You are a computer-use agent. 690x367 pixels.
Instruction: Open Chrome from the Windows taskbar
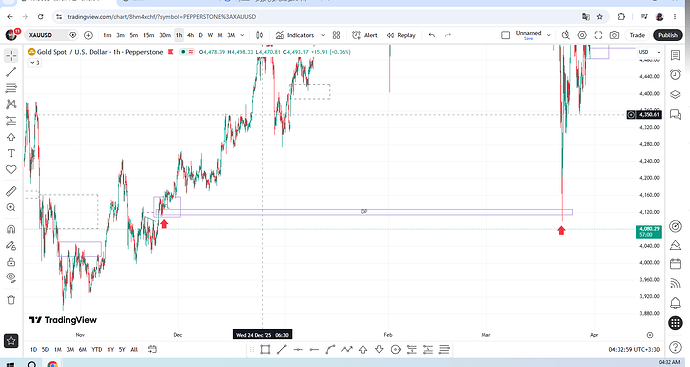point(52,364)
